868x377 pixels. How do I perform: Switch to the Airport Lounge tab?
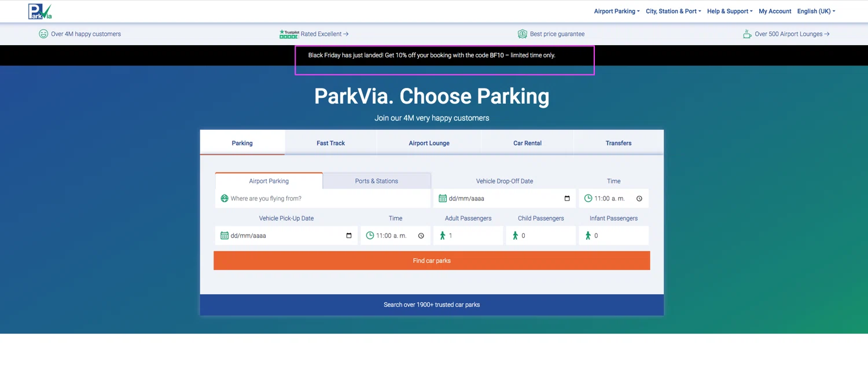(429, 143)
